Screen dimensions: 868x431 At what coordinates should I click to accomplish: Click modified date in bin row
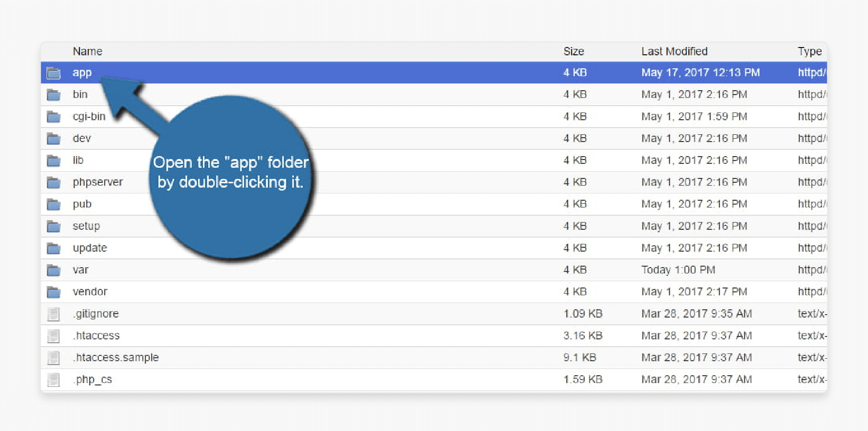(694, 94)
